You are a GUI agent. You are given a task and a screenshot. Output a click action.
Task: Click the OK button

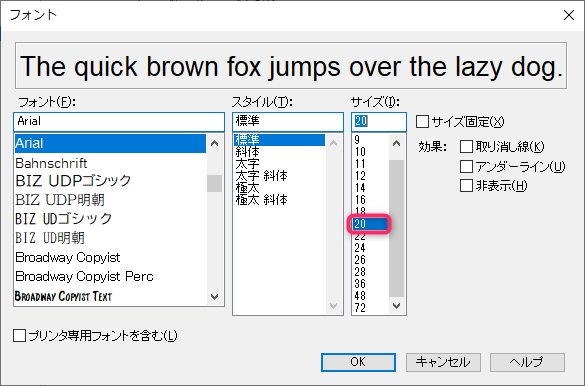coord(358,362)
